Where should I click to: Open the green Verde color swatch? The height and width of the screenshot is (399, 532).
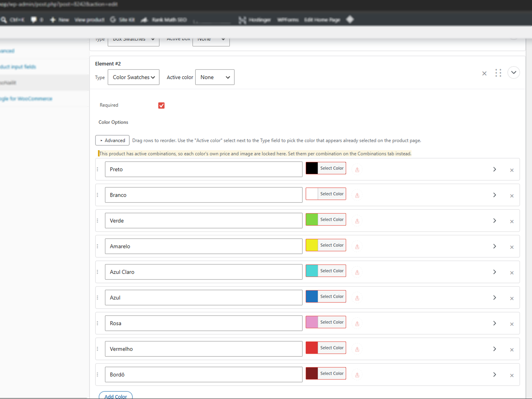312,219
